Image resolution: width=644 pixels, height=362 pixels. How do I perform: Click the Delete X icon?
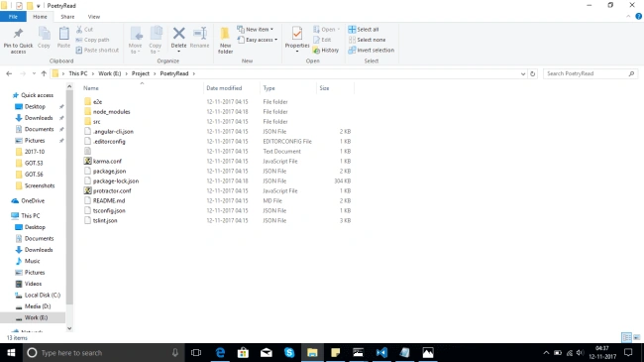tap(178, 33)
